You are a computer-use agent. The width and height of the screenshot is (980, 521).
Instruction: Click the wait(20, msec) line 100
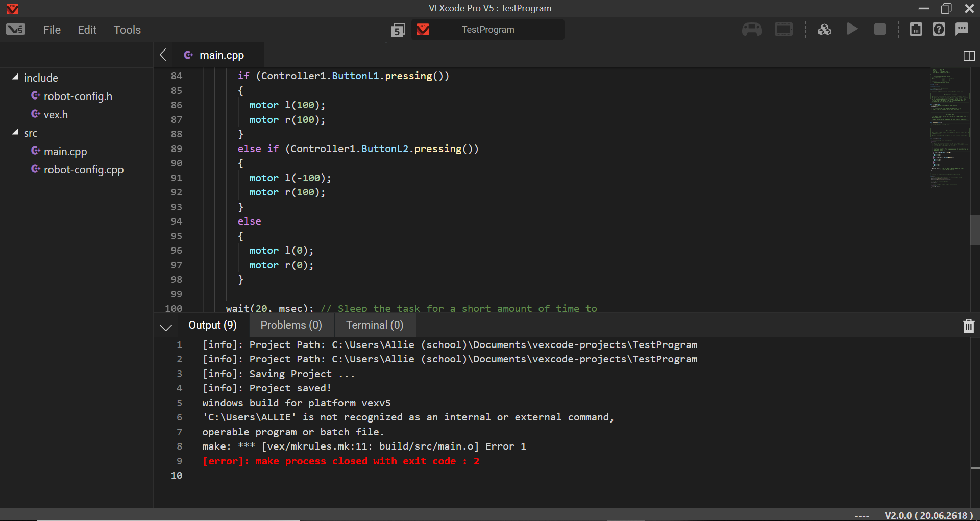pos(411,308)
